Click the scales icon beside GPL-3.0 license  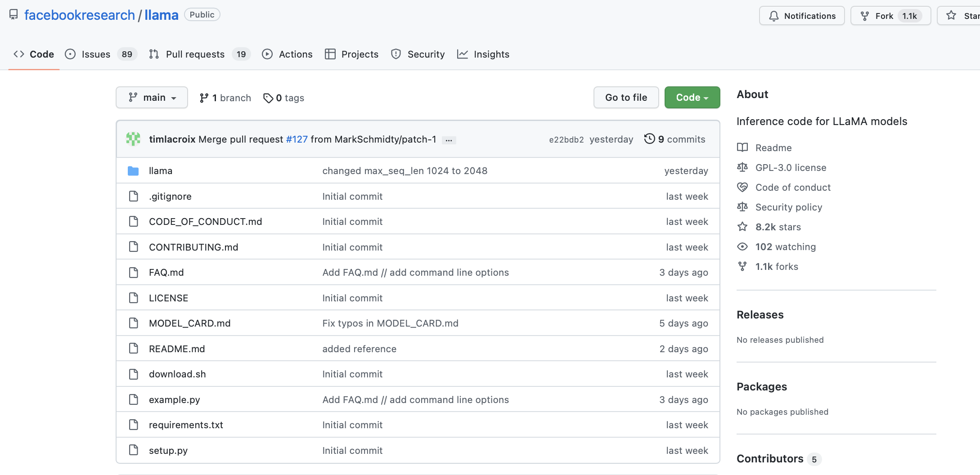point(742,167)
